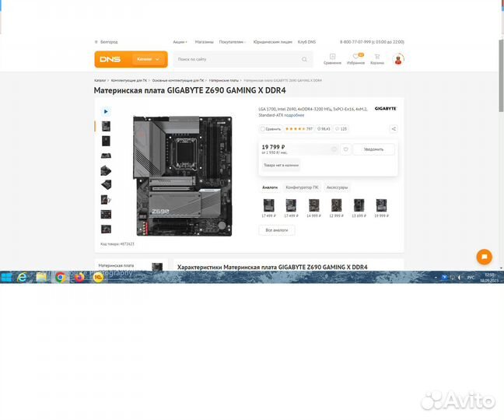Viewport: 504px width, 420px height.
Task: Click the page vertical scrollbar
Action: [502, 75]
